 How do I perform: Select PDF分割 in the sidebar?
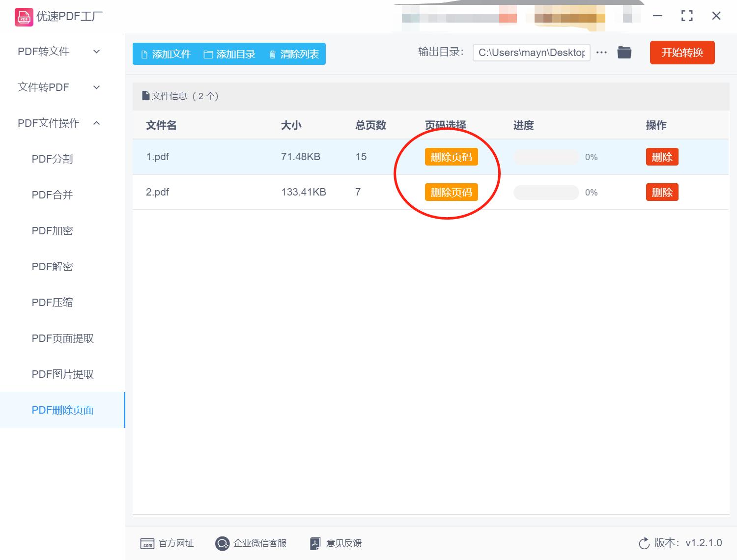[52, 159]
